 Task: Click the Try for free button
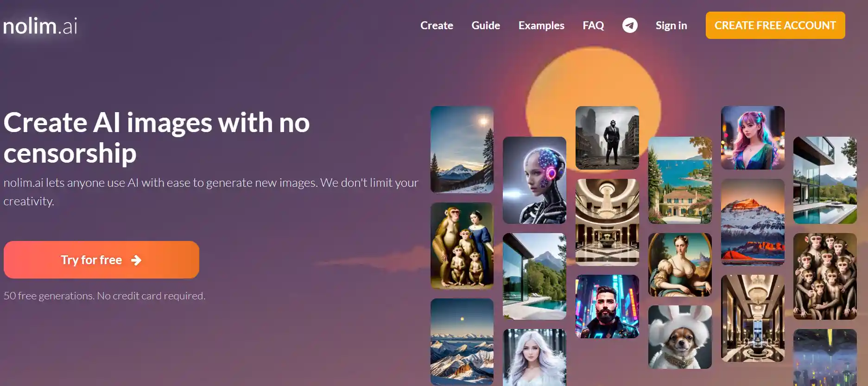[x=101, y=259]
